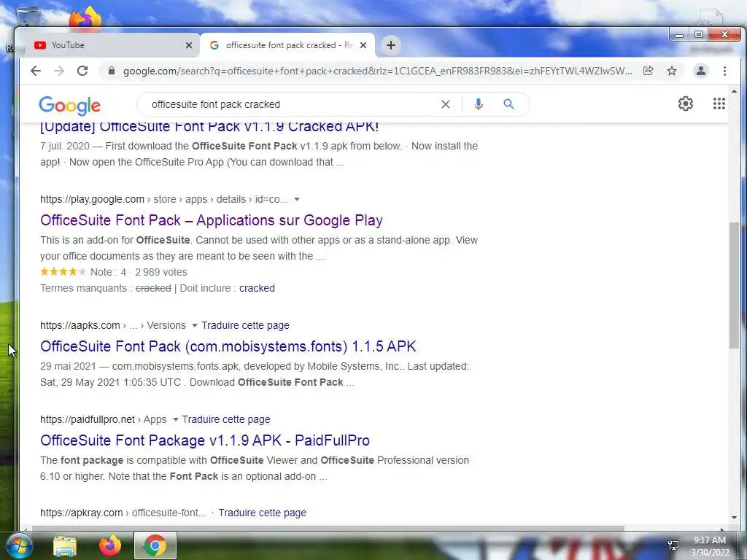Go back using the browser back arrow

[36, 71]
